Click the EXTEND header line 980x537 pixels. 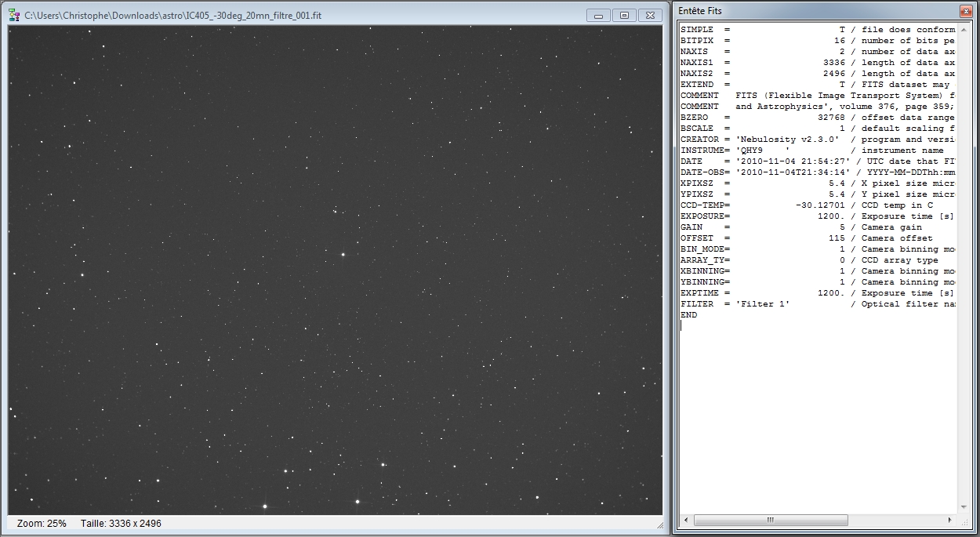point(818,85)
